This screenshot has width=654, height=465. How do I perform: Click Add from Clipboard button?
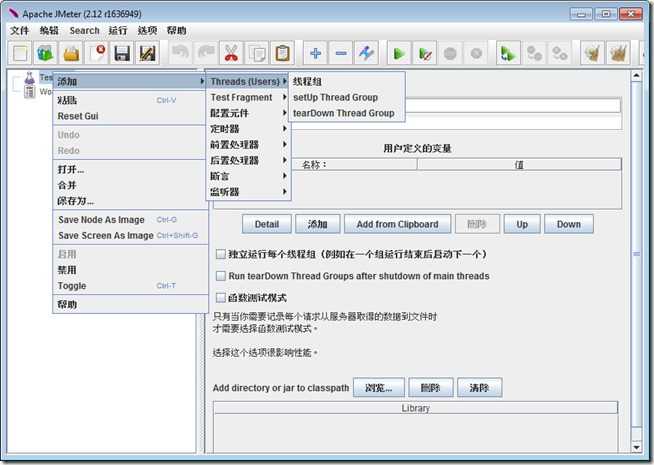[397, 224]
